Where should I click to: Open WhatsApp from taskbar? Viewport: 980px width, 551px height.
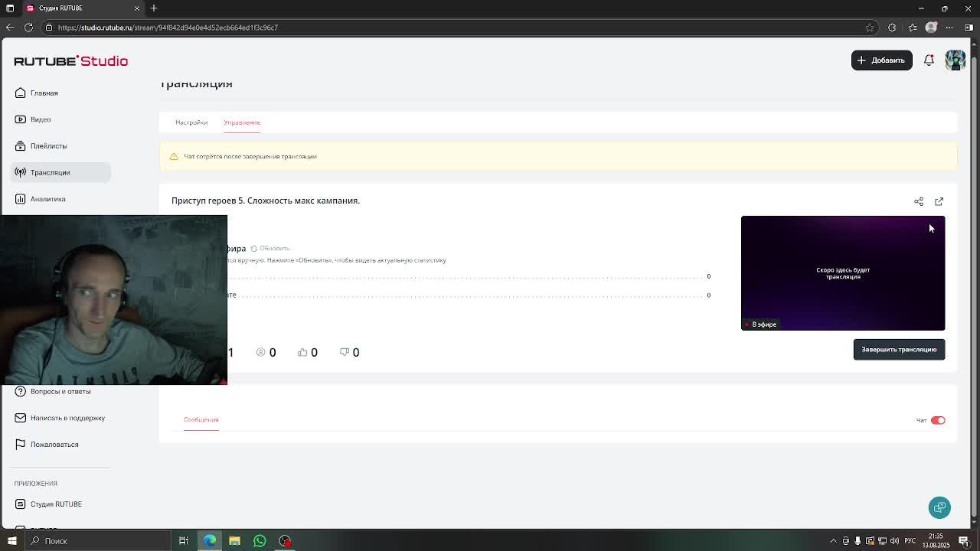coord(260,541)
